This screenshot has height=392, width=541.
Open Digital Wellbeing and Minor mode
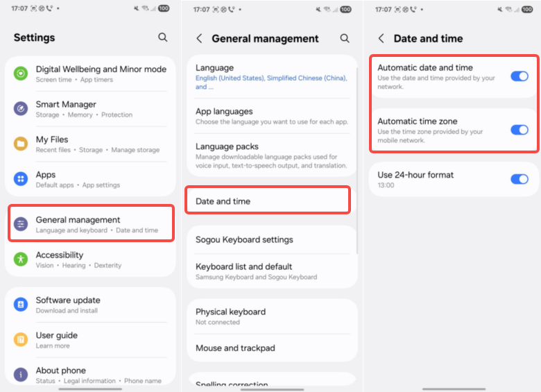coord(90,74)
